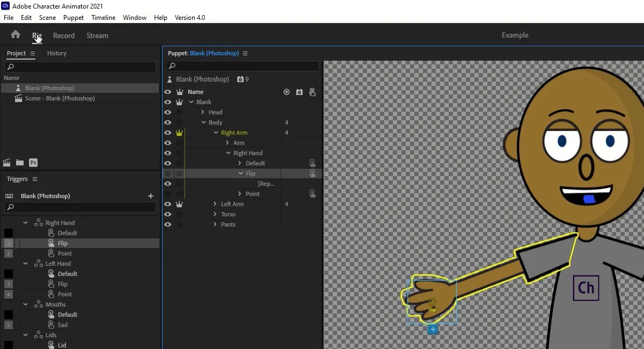Click the search magnifier in the Puppet panel
This screenshot has width=644, height=349.
(172, 66)
